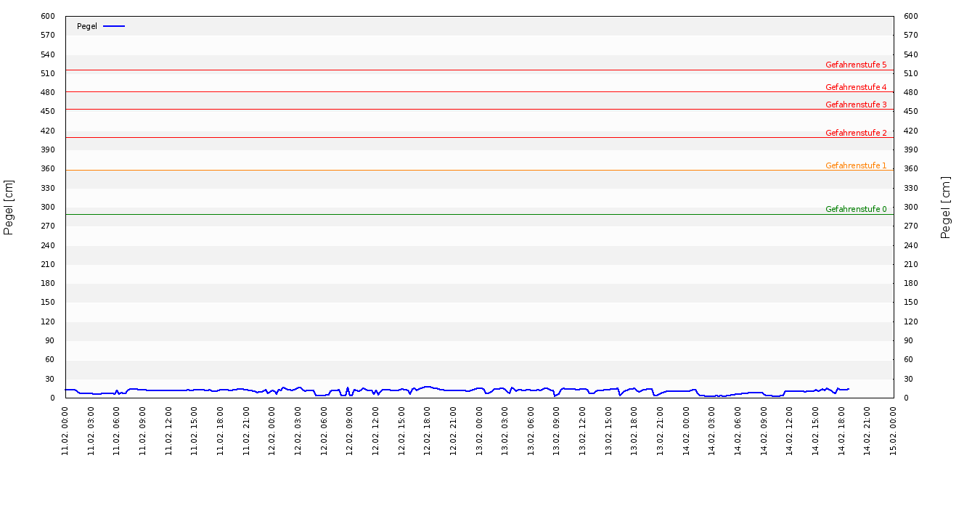Click the blue Pegel legend line sample
The height and width of the screenshot is (508, 980).
114,26
